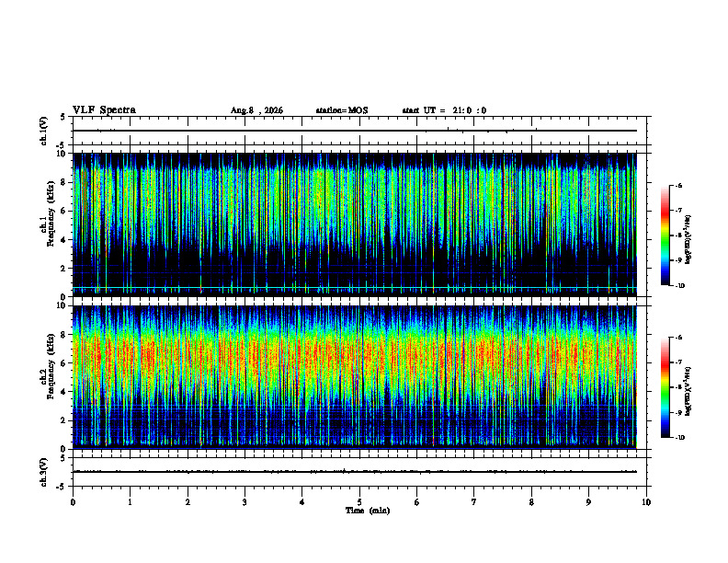The image size is (728, 563).
Task: Click the "ch.1(V)" waveform axis label
Action: (43, 131)
